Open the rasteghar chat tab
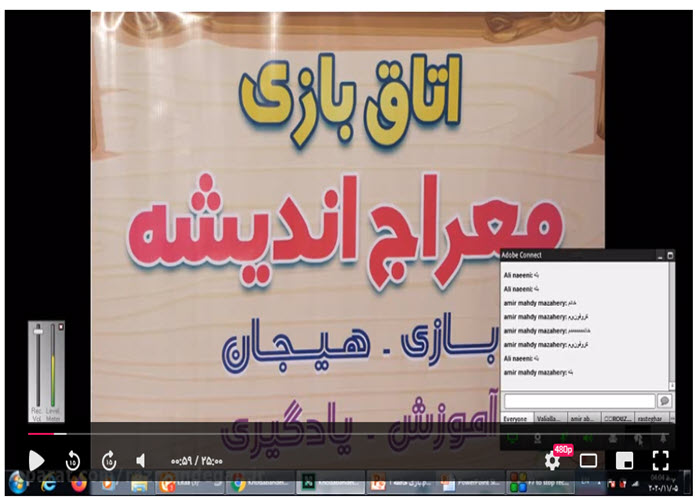Image resolution: width=696 pixels, height=498 pixels. pyautogui.click(x=651, y=419)
